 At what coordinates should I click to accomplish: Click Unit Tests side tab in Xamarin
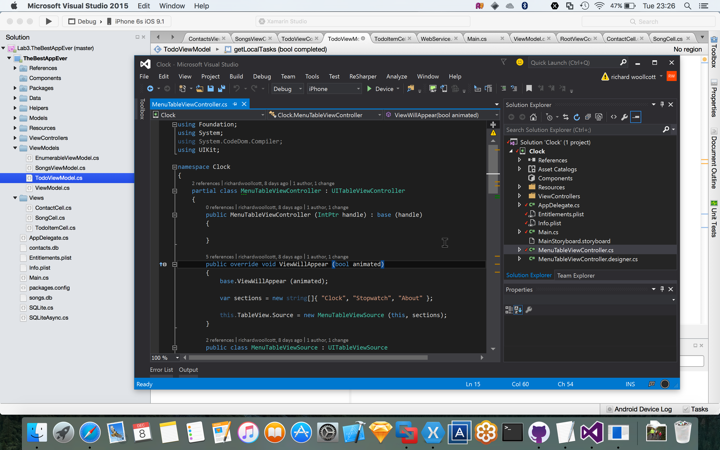pos(714,219)
